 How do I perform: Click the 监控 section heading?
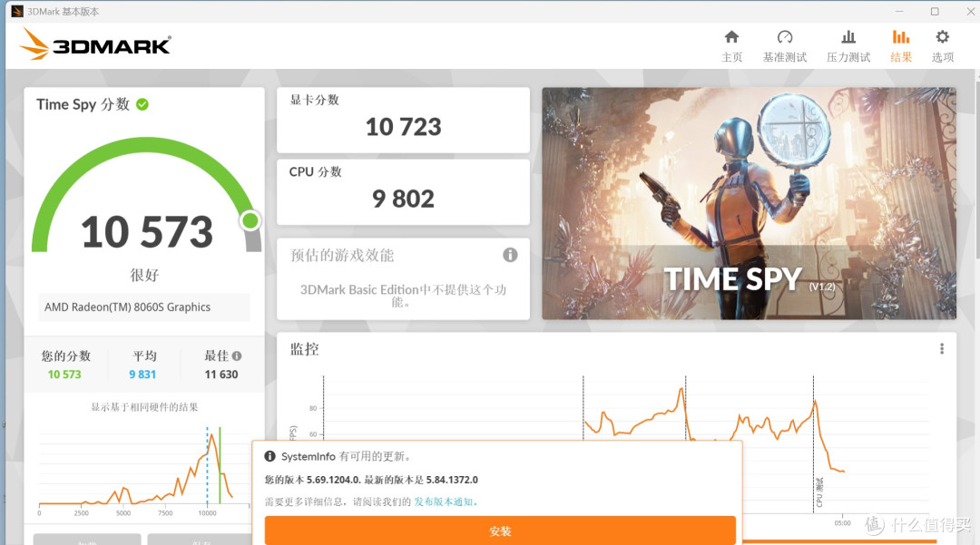(304, 349)
